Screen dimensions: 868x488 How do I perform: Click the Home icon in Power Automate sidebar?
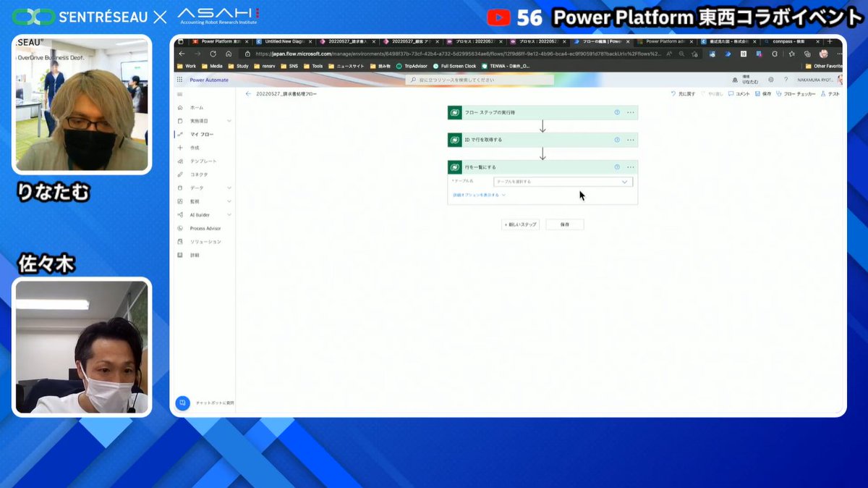coord(180,107)
